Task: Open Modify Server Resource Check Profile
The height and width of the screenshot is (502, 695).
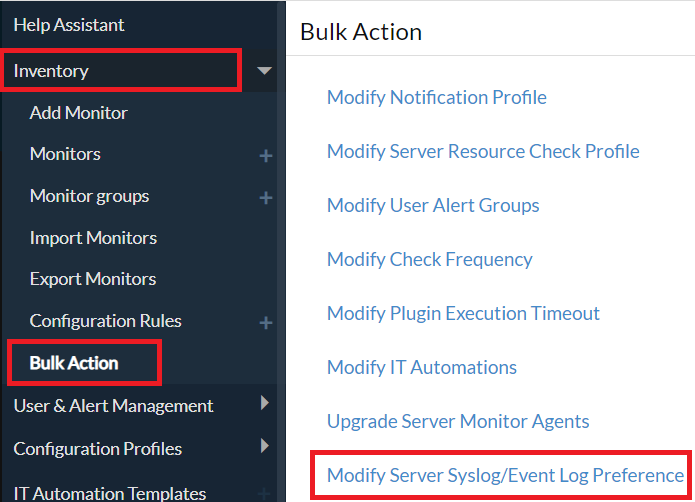Action: 483,152
